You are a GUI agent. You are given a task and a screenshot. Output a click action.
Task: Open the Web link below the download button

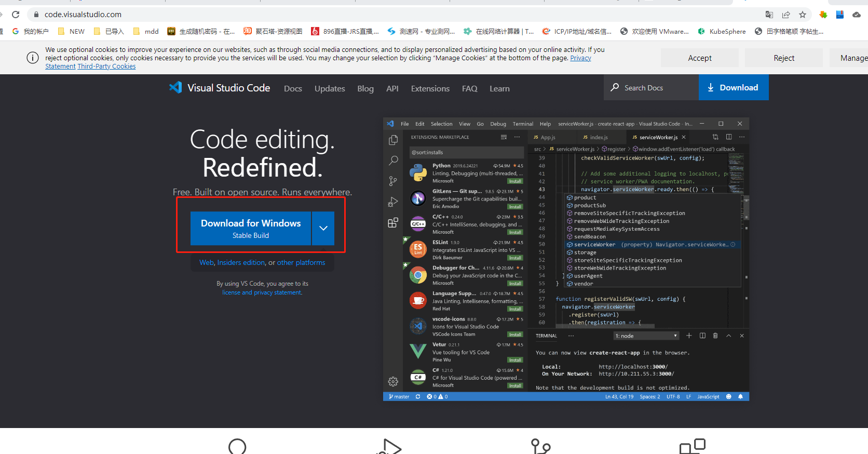click(207, 262)
